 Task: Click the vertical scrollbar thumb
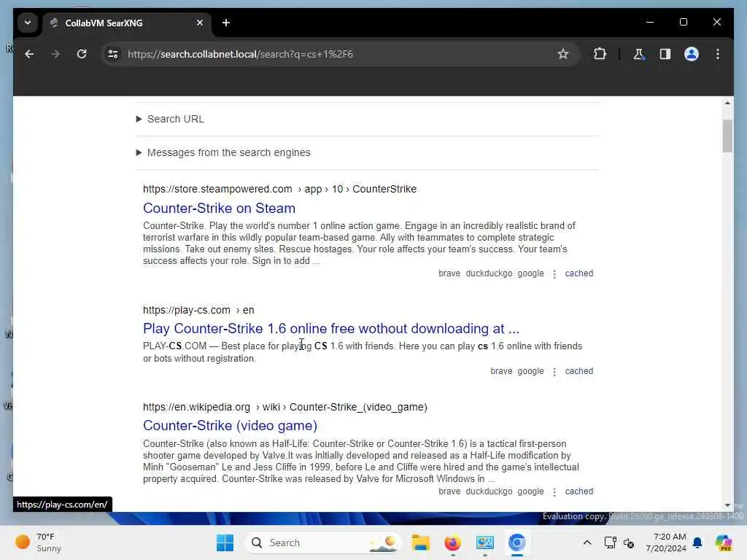click(727, 136)
